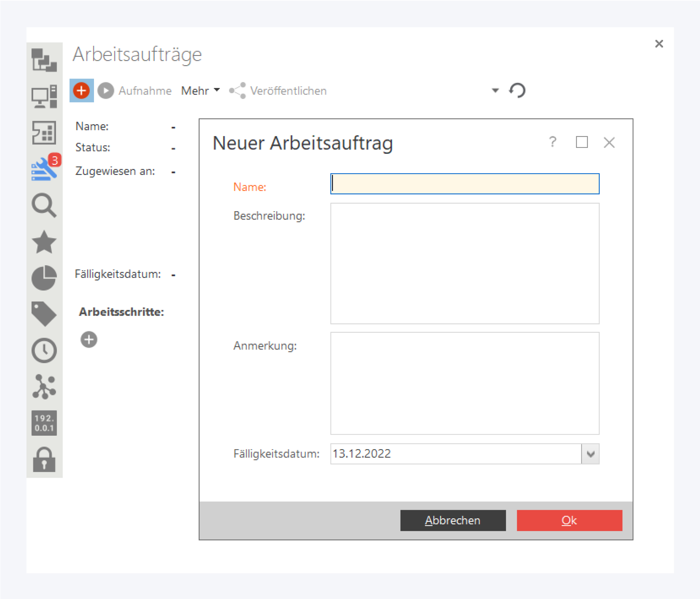The image size is (700, 599).
Task: Open the clock history sidebar icon
Action: click(44, 351)
